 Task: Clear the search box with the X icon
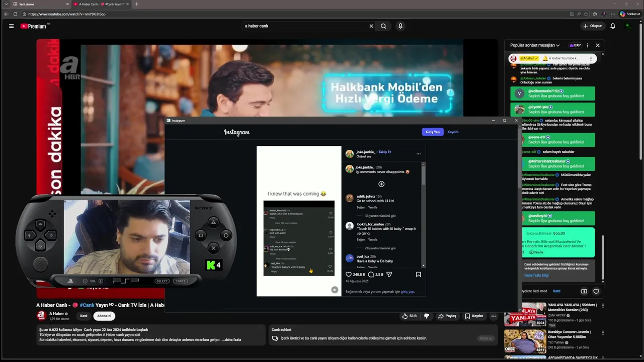click(371, 26)
